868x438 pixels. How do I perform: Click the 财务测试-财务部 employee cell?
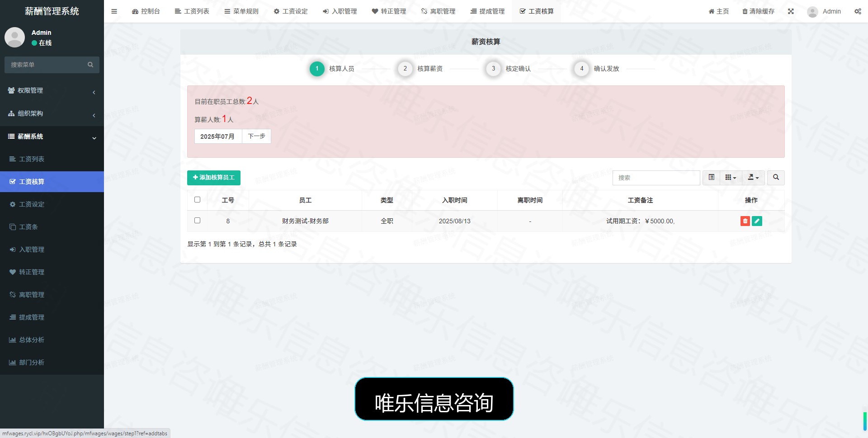click(305, 221)
